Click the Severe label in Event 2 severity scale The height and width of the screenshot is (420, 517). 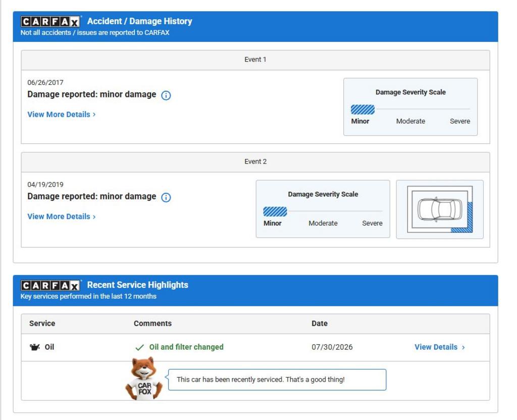(372, 223)
